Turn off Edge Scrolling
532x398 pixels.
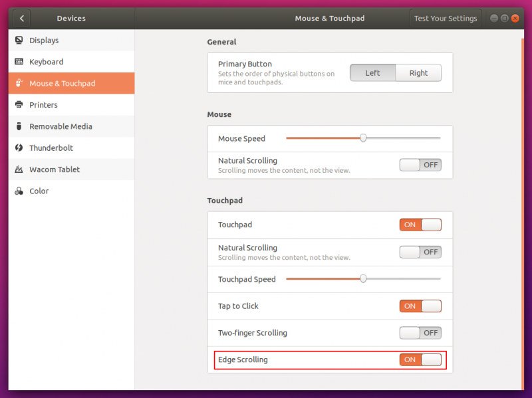pos(420,359)
